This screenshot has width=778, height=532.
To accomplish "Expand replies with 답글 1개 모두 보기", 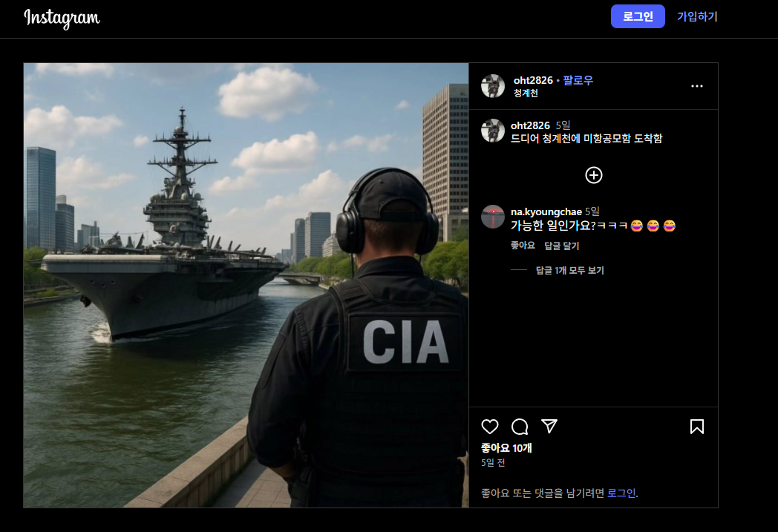I will 569,270.
